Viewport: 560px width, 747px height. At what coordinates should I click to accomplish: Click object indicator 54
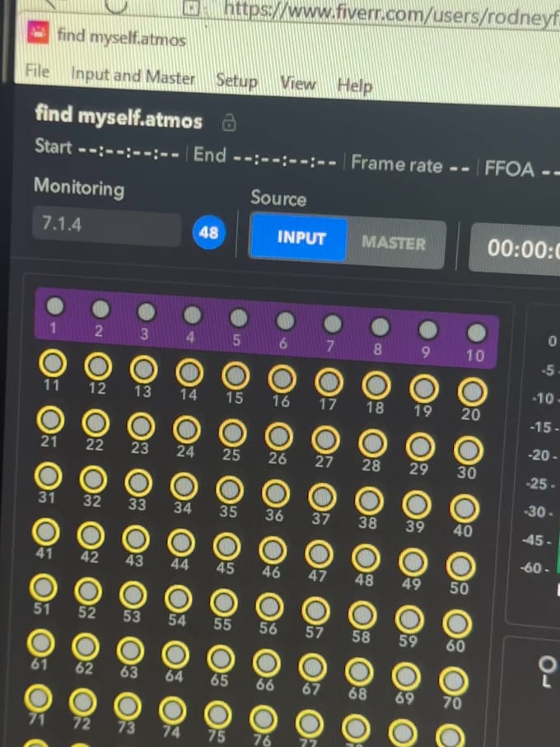coord(178,599)
